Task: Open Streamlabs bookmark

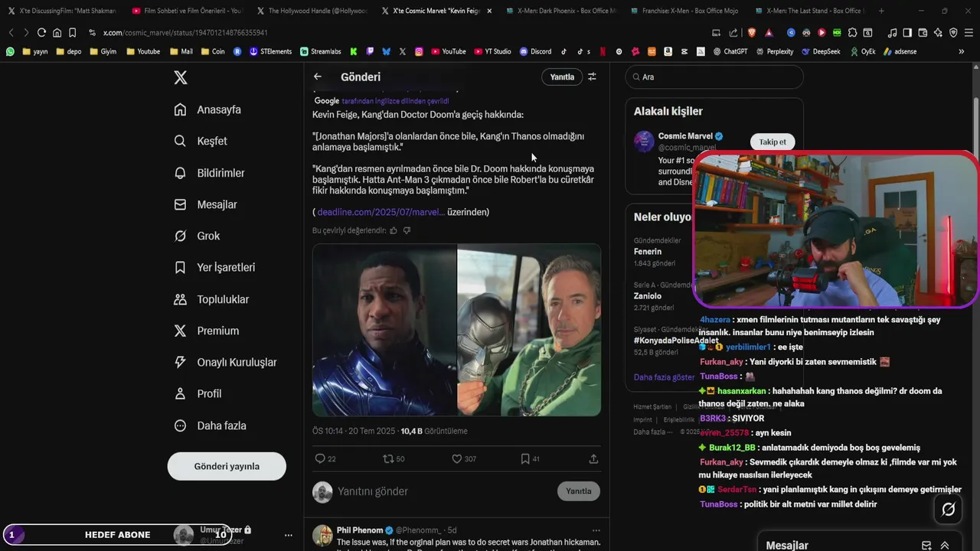Action: click(321, 51)
